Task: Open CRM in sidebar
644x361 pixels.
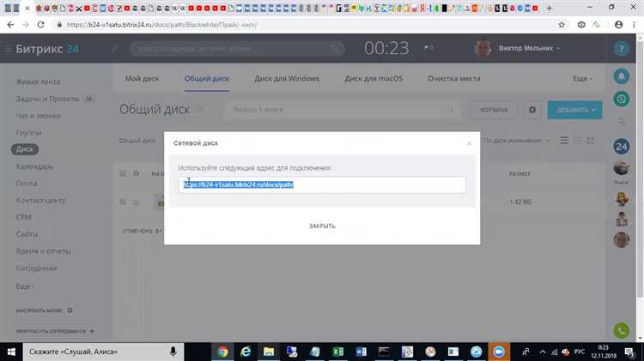Action: pyautogui.click(x=23, y=217)
